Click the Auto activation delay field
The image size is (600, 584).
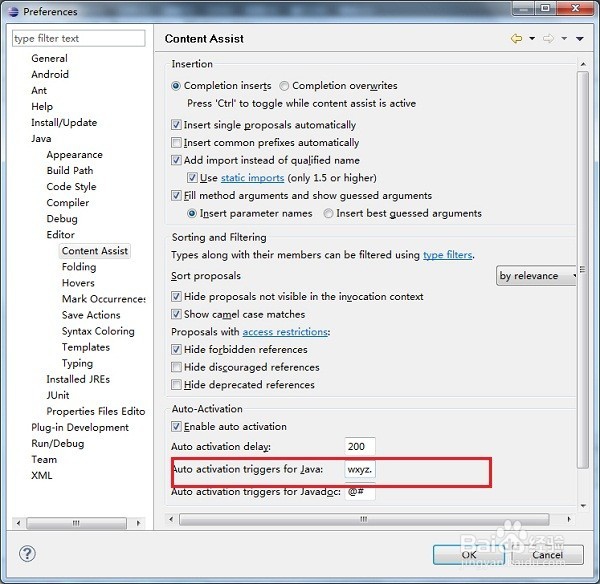(360, 446)
